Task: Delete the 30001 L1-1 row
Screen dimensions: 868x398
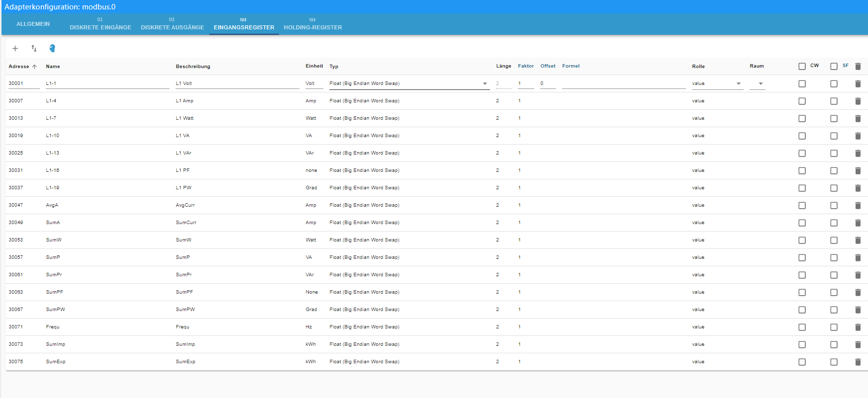Action: pos(858,83)
